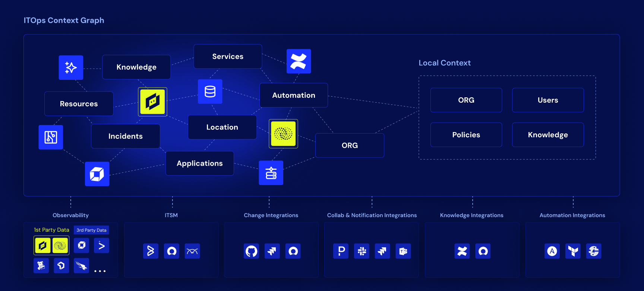
Task: Click the three-dots more icon in Observability
Action: point(100,271)
